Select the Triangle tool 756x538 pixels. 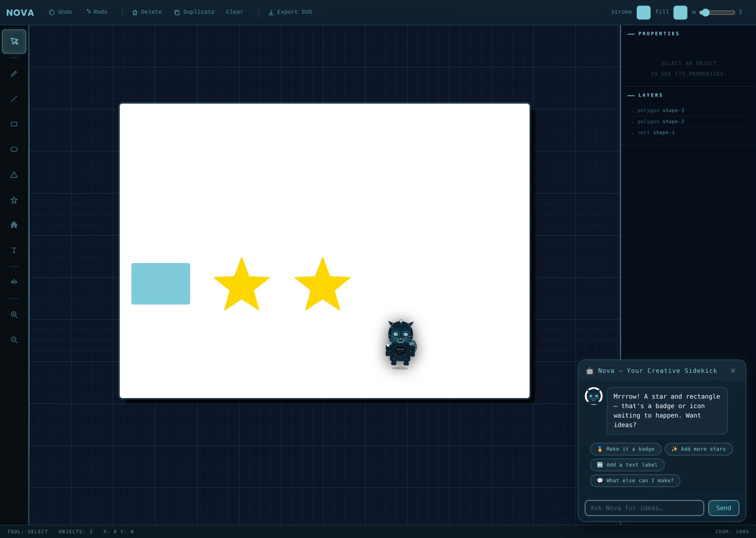tap(14, 175)
